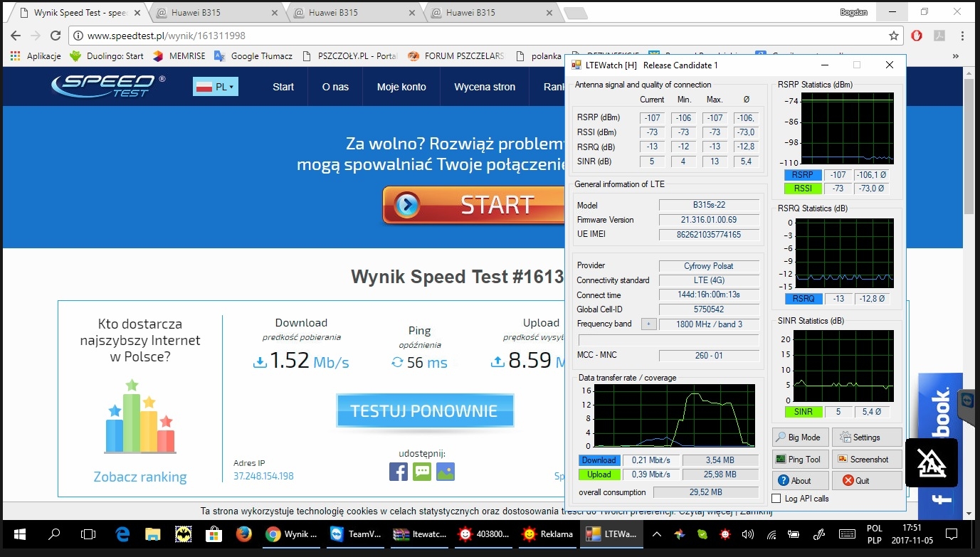Click the red START speed test button
The width and height of the screenshot is (980, 557).
click(x=474, y=205)
